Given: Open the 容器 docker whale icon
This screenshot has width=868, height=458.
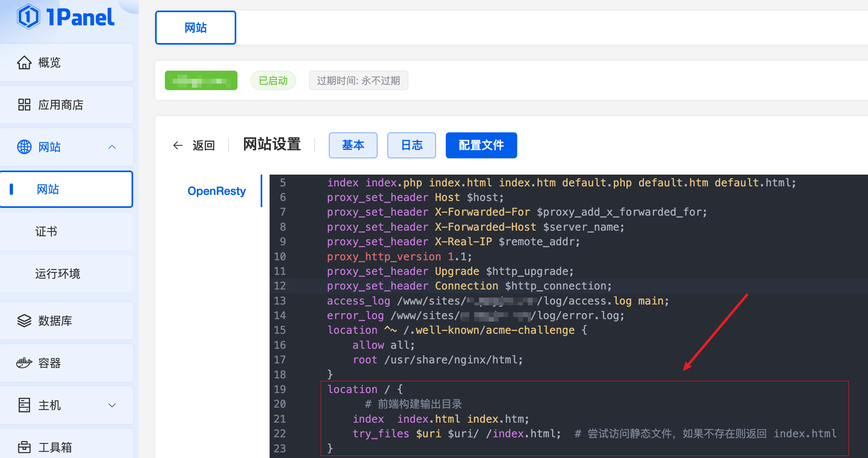Looking at the screenshot, I should coord(24,363).
